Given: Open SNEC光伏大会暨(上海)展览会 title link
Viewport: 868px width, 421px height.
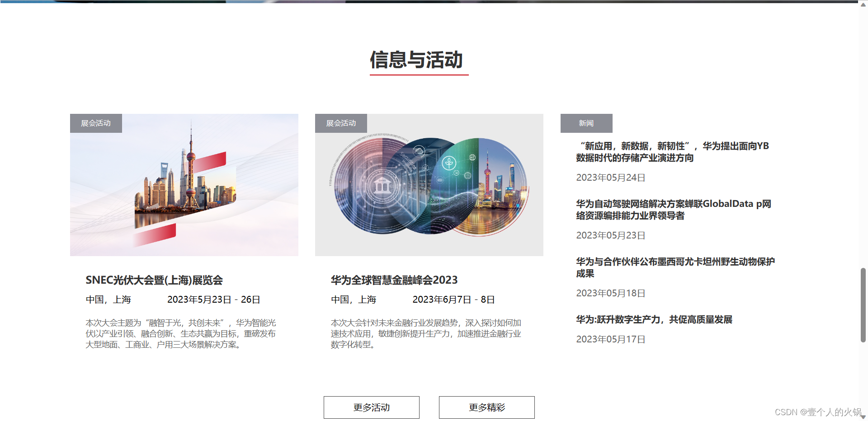Looking at the screenshot, I should [x=154, y=280].
